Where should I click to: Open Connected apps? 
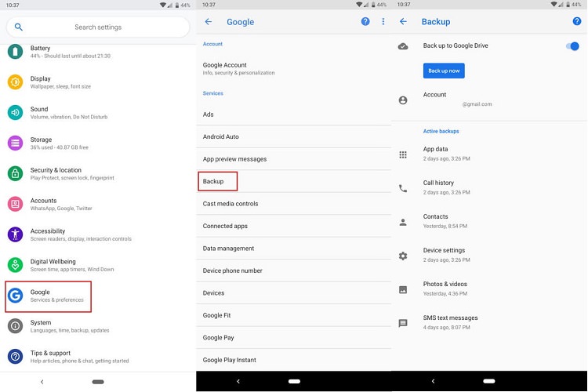click(x=294, y=226)
